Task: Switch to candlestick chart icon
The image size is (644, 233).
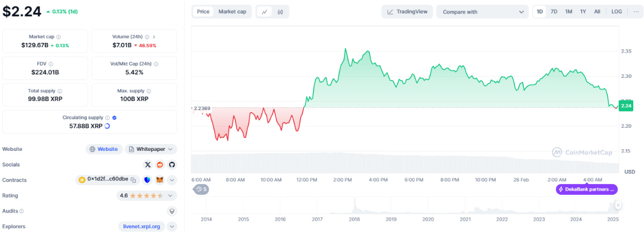Action: pos(280,11)
